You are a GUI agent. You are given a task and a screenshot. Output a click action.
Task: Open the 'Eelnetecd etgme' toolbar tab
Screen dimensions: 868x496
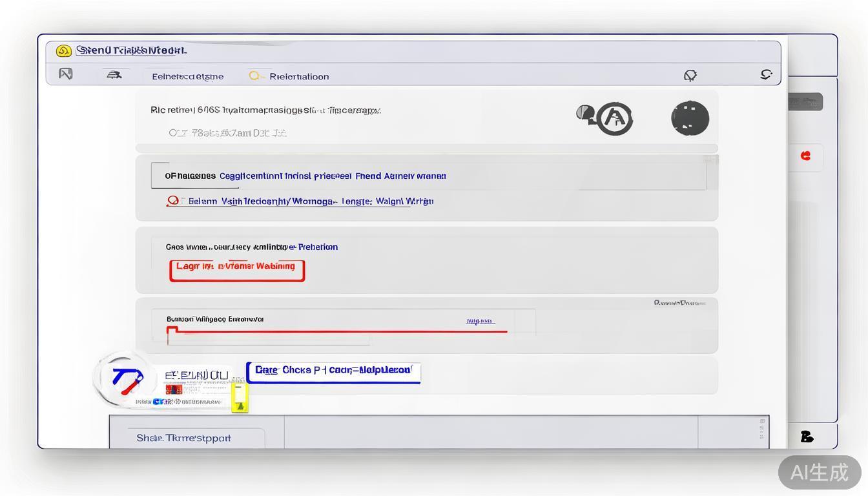click(x=187, y=76)
